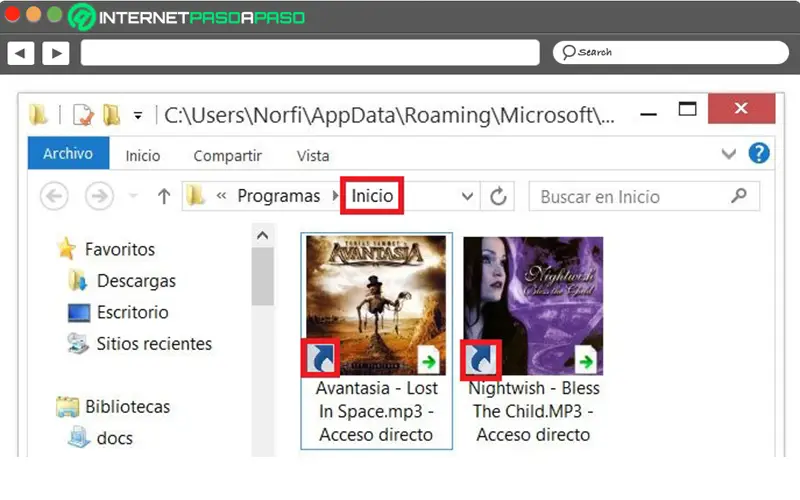
Task: Click the InternetPasoaPaso logo
Action: tap(186, 17)
